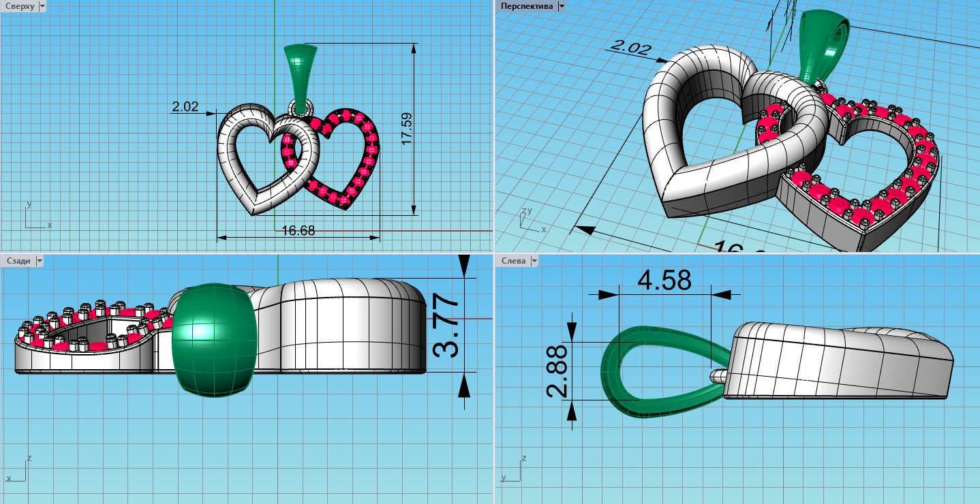This screenshot has width=980, height=504.
Task: Click the Слева viewport title label
Action: tap(513, 261)
